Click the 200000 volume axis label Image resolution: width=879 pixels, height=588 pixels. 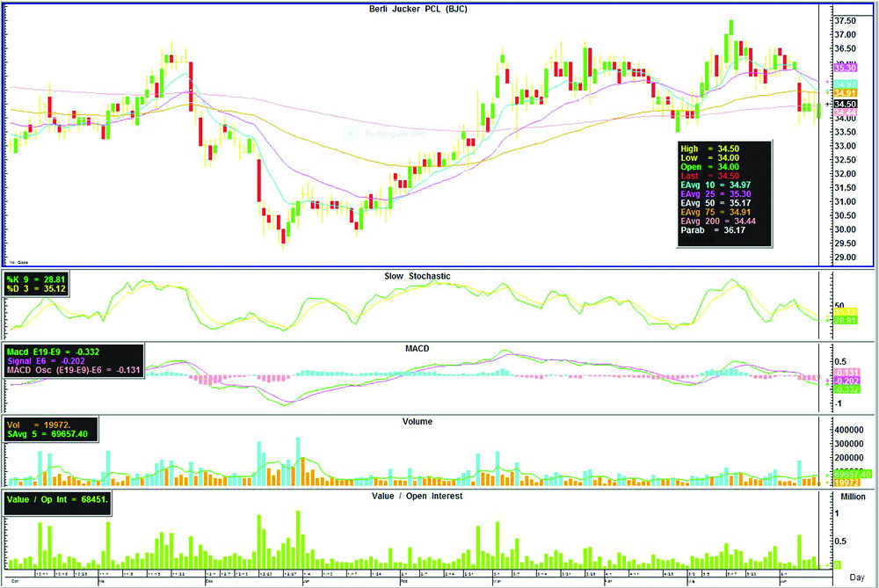(x=849, y=458)
